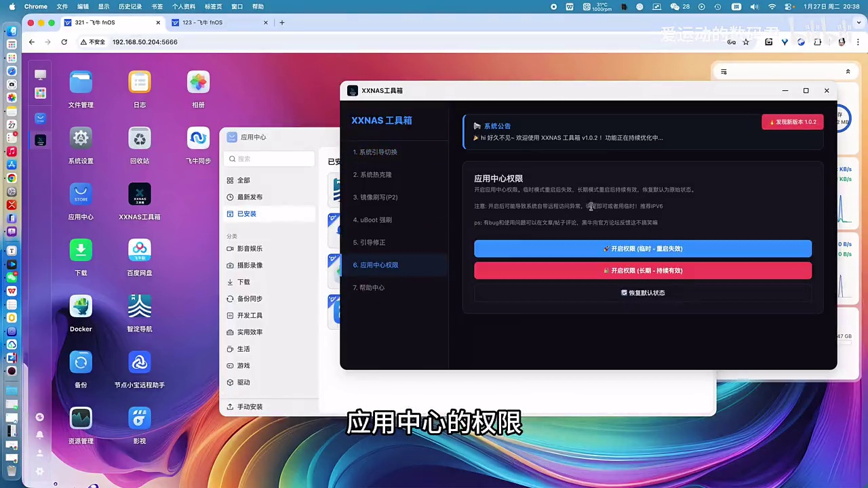The height and width of the screenshot is (488, 868).
Task: Open the 资源管理 desktop icon
Action: pos(81,418)
